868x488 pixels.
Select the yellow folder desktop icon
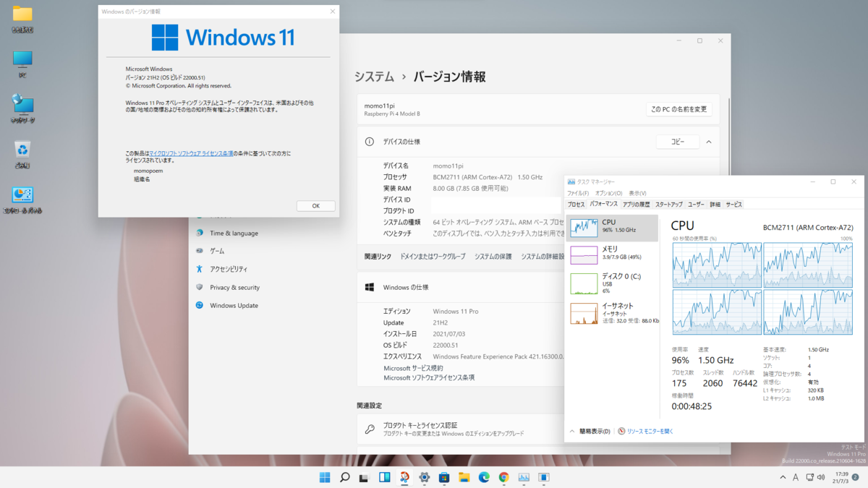22,20
